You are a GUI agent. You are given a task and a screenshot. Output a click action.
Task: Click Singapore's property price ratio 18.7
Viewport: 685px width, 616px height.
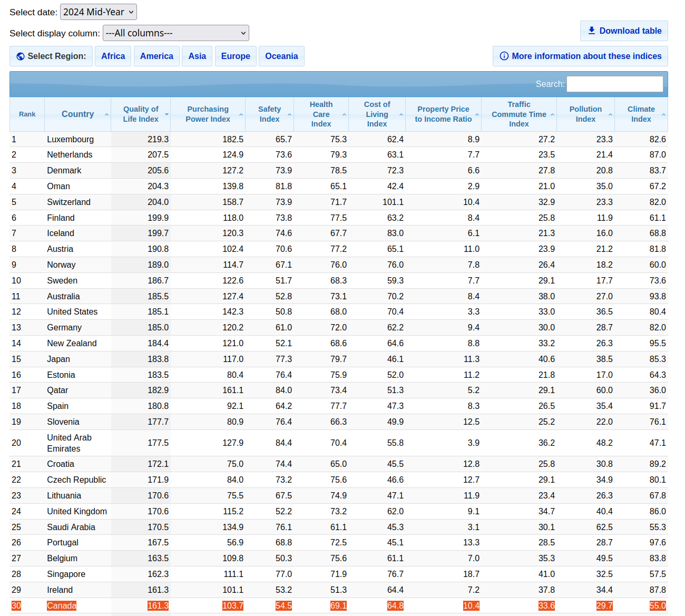pyautogui.click(x=471, y=574)
